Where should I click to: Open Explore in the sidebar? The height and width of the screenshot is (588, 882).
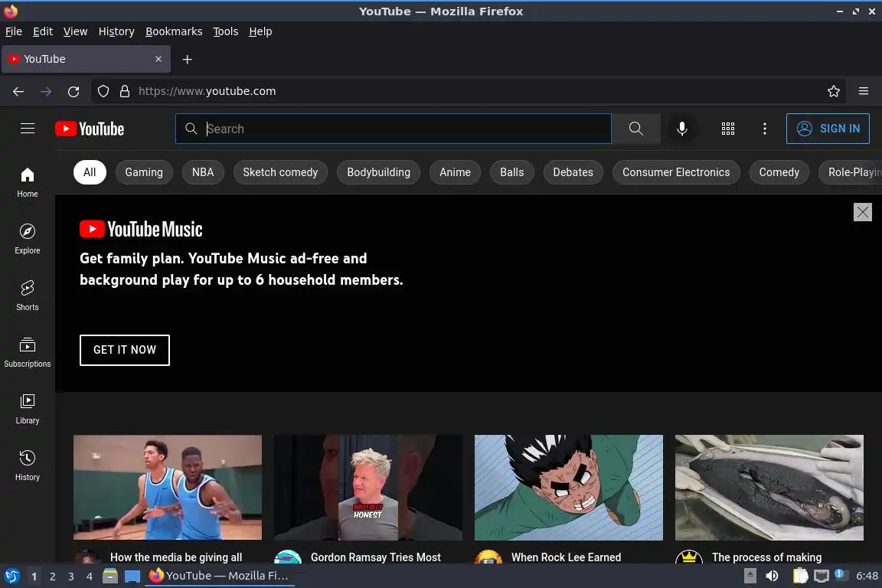click(27, 239)
